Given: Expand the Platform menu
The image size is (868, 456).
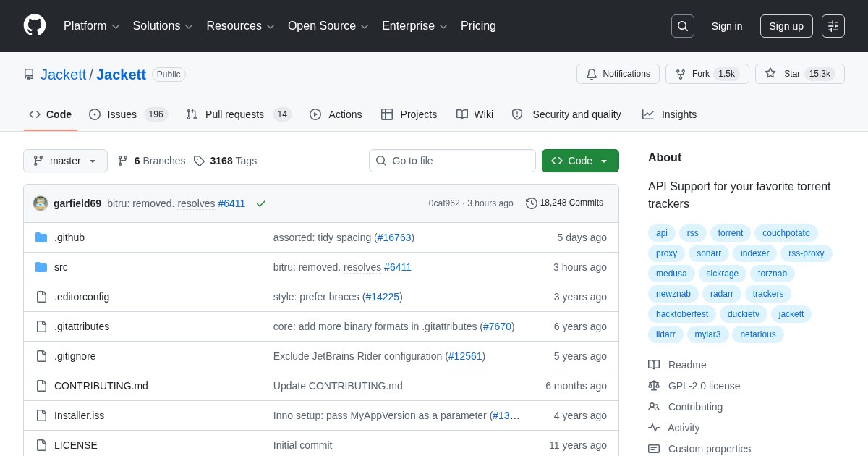Looking at the screenshot, I should coord(91,26).
